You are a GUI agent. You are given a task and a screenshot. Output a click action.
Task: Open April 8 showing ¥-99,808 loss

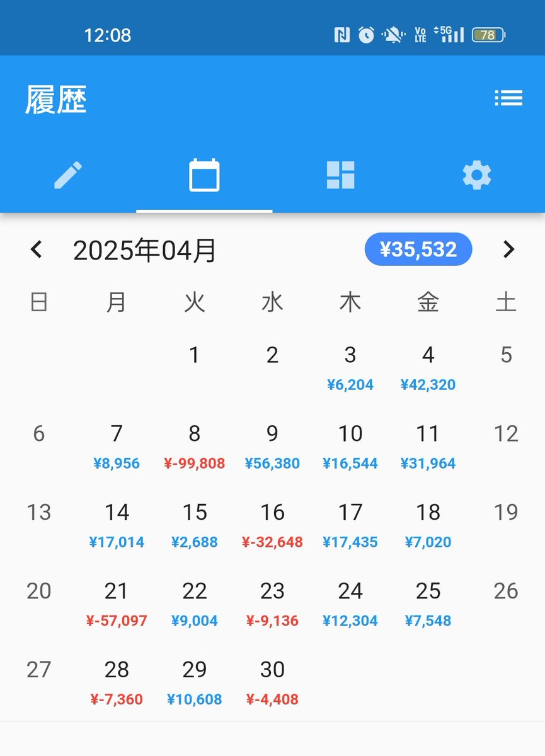195,447
